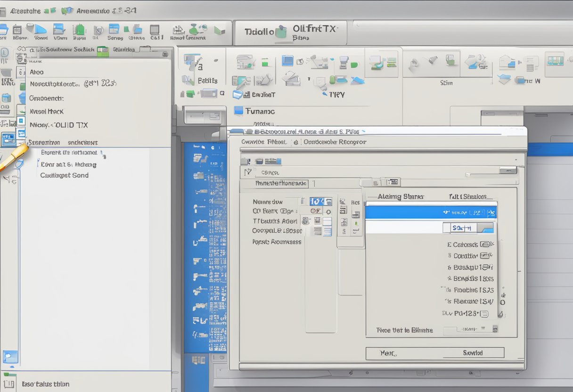This screenshot has height=392, width=573.
Task: Click the blue folder icon in top toolbar
Action: coord(4,29)
